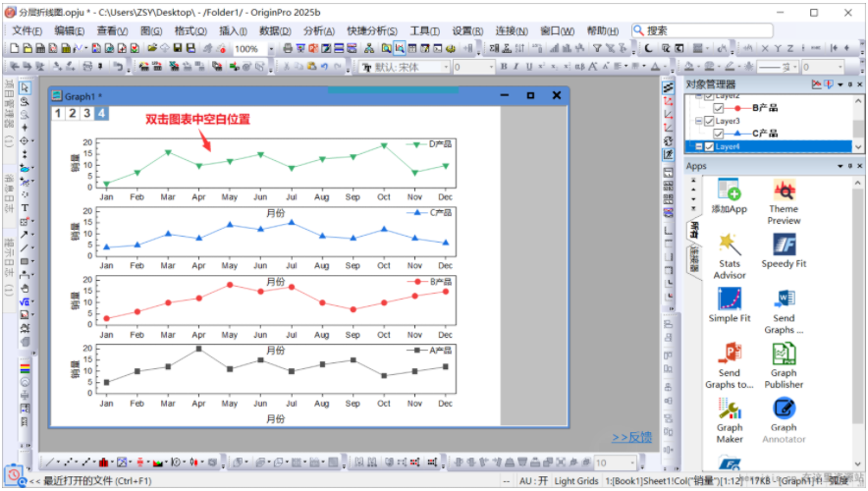Viewport: 868px width, 491px height.
Task: Click the Underline formatting icon
Action: click(x=528, y=67)
